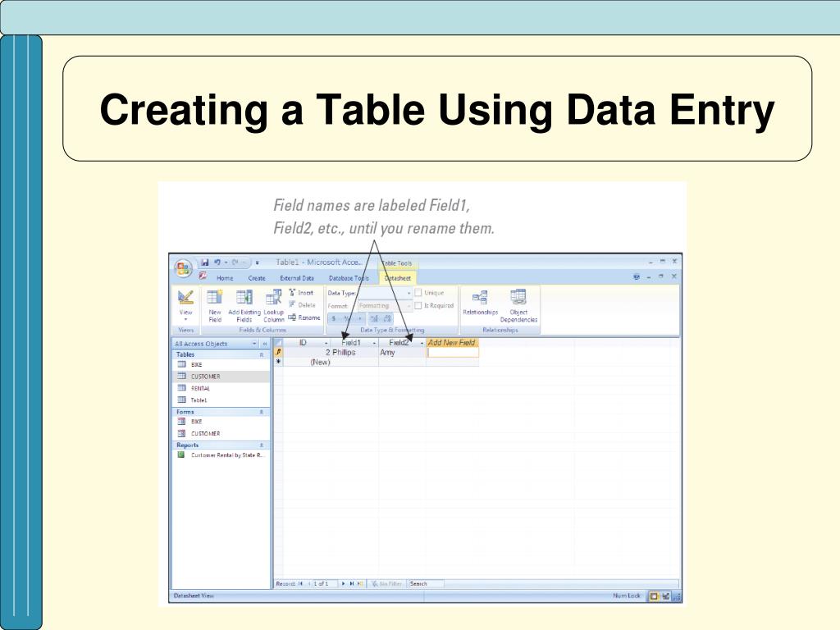The image size is (840, 630).
Task: Open the Field1 column header dropdown arrow
Action: pos(374,343)
